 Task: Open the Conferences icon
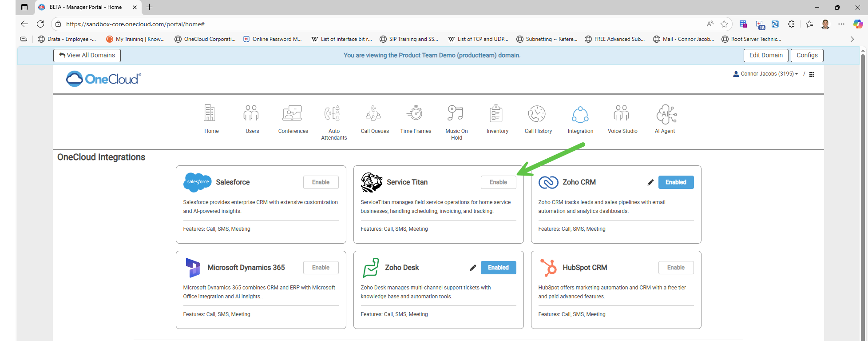pos(292,114)
